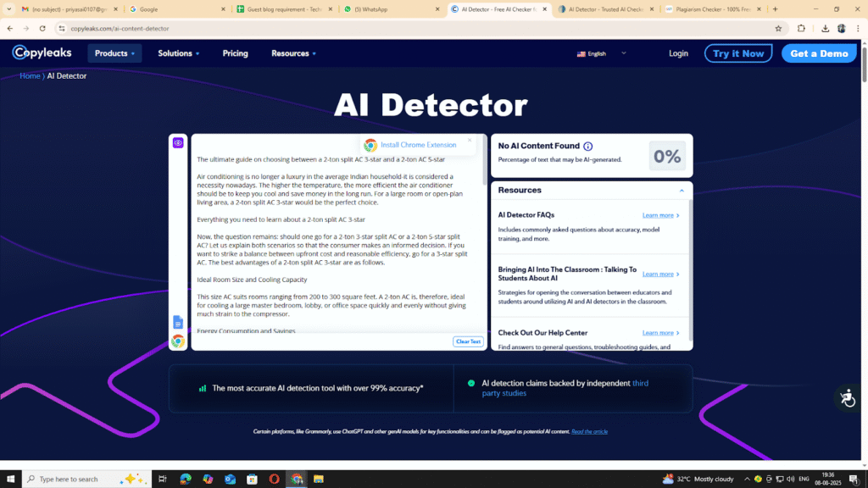
Task: Launch Opera browser from the taskbar
Action: (274, 480)
